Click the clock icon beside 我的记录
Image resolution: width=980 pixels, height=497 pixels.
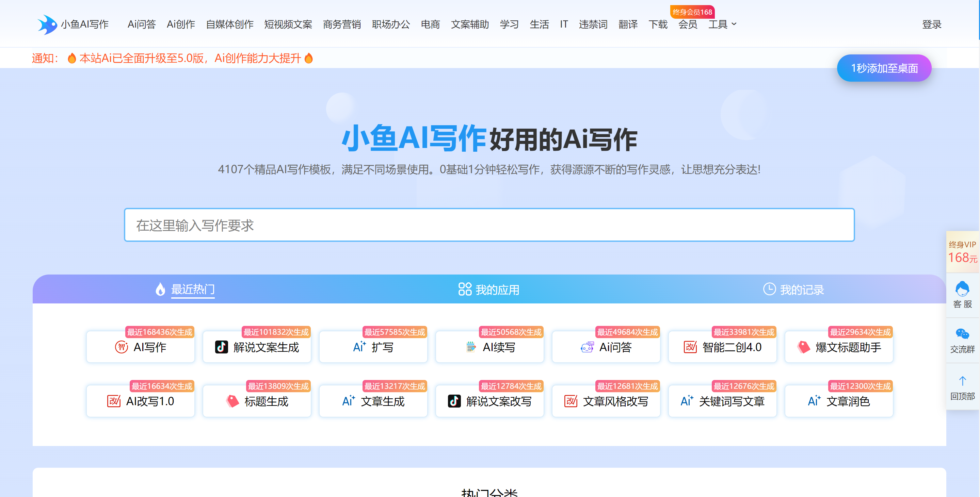click(x=769, y=289)
